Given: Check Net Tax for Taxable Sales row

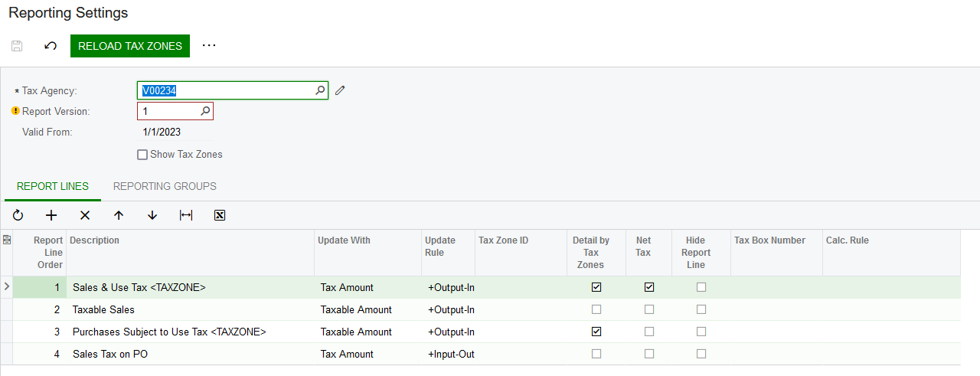Looking at the screenshot, I should [x=649, y=309].
